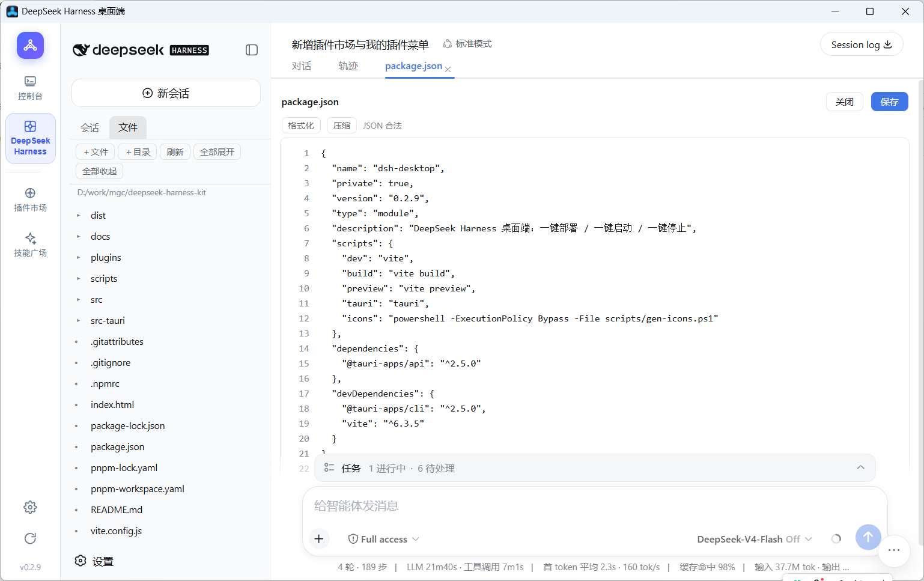This screenshot has width=924, height=581.
Task: Select the package.json editor tab
Action: pos(413,66)
